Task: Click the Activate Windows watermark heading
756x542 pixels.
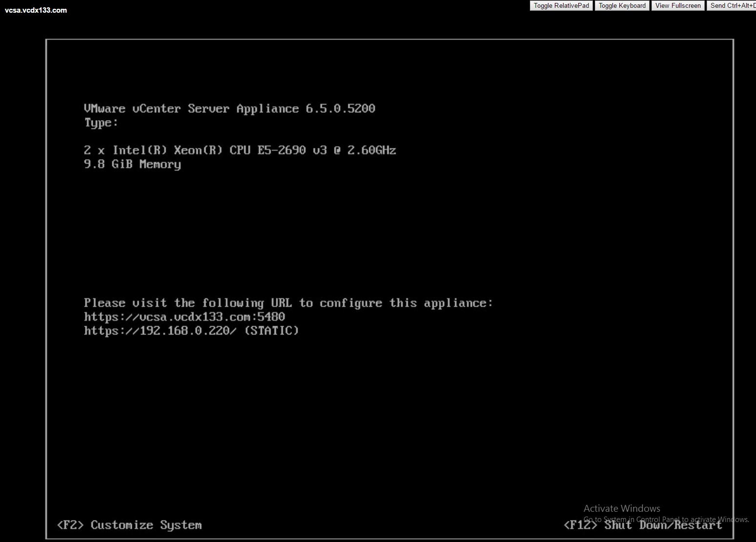Action: (622, 508)
